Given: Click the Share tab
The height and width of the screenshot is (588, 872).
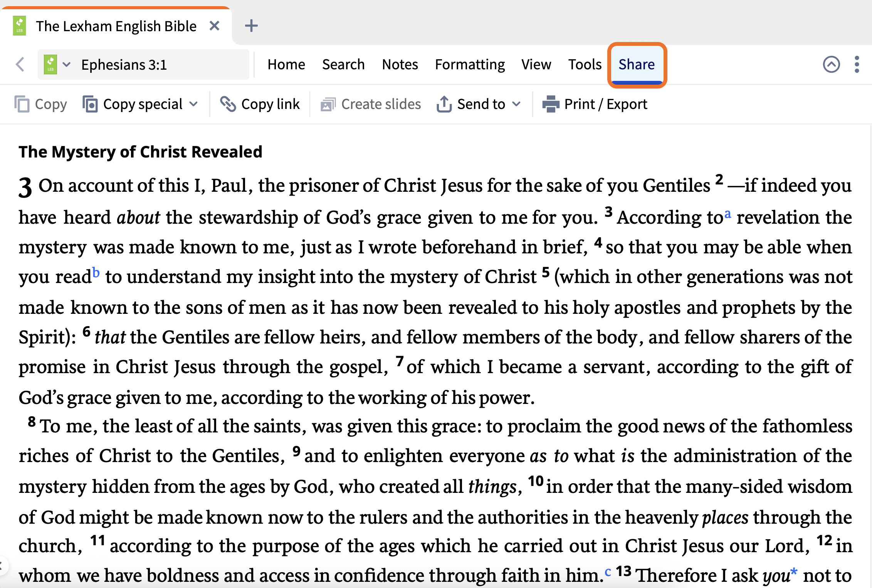Looking at the screenshot, I should tap(637, 64).
